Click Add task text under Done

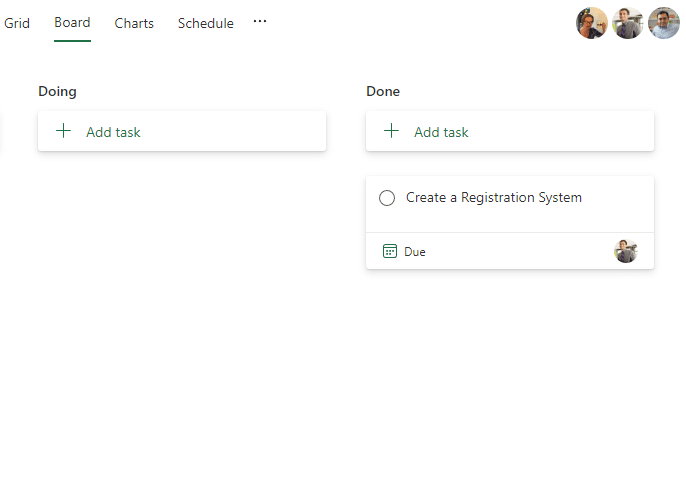441,132
